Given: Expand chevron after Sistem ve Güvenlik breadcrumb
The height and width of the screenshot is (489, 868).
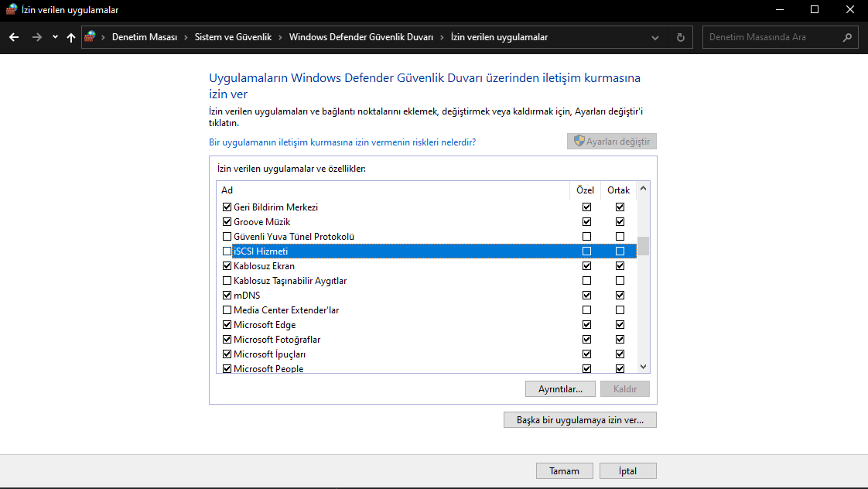Looking at the screenshot, I should pos(280,37).
